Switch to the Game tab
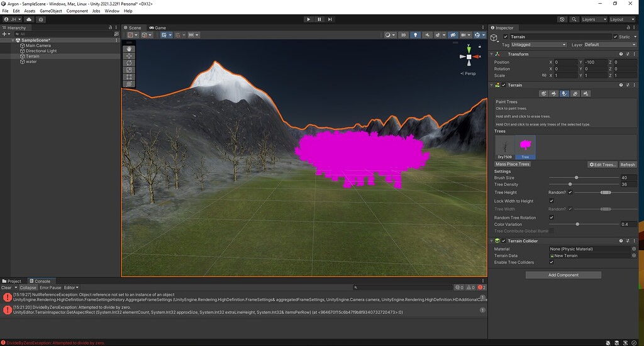 coord(158,28)
